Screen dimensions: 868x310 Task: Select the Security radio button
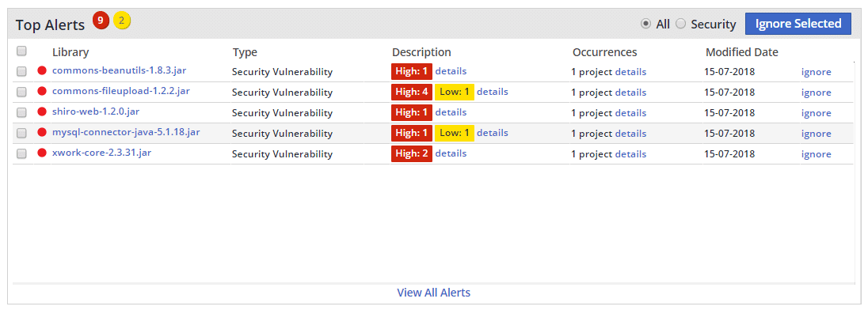pyautogui.click(x=681, y=24)
